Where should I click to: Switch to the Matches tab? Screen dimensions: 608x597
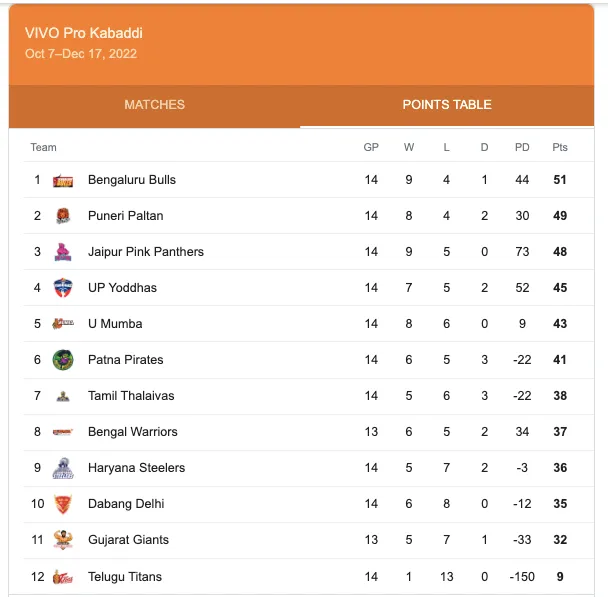click(154, 105)
